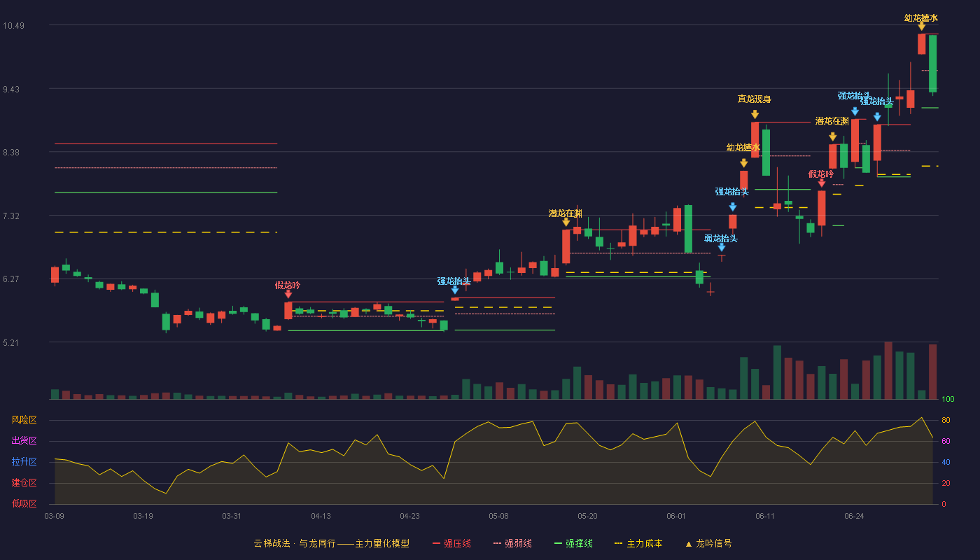Click the 80 indicator scale label

point(946,421)
